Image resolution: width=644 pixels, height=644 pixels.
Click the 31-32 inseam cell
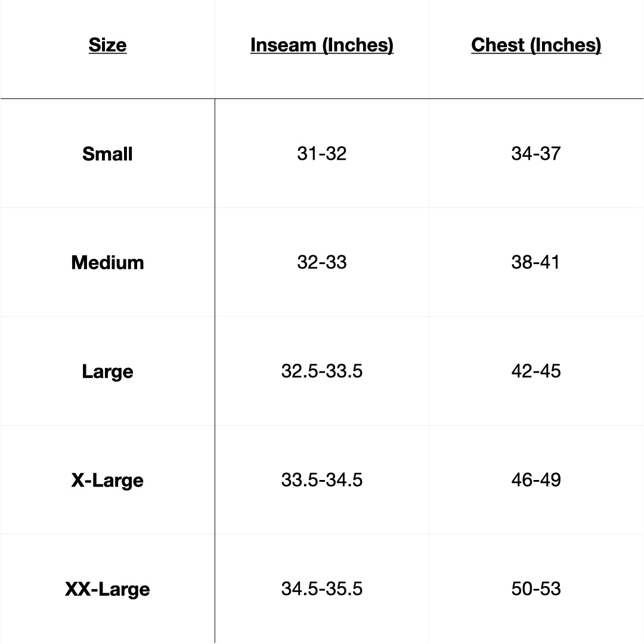[x=321, y=154]
